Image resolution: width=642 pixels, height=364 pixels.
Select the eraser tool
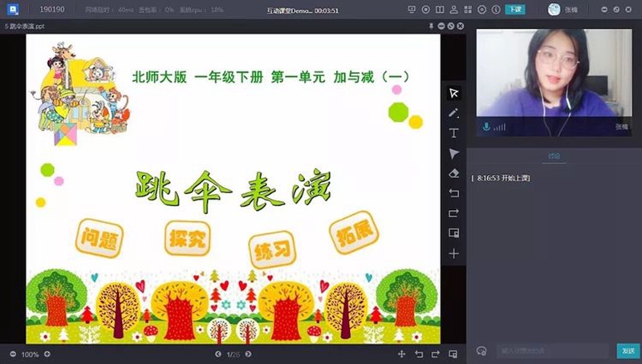pos(453,173)
